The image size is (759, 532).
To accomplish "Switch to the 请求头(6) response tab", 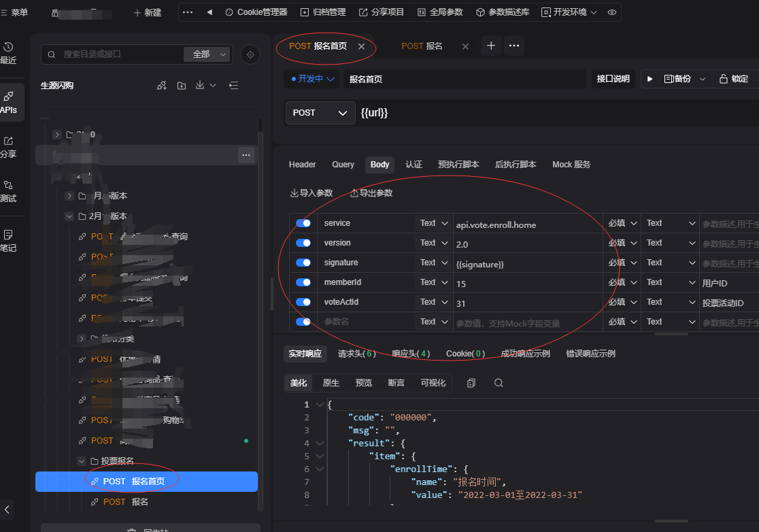I will [357, 354].
